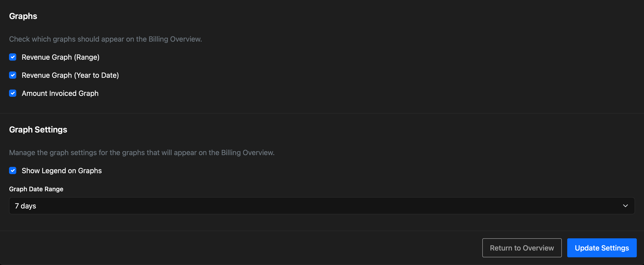Click the divider line above the footer buttons
This screenshot has width=644, height=265.
(322, 231)
